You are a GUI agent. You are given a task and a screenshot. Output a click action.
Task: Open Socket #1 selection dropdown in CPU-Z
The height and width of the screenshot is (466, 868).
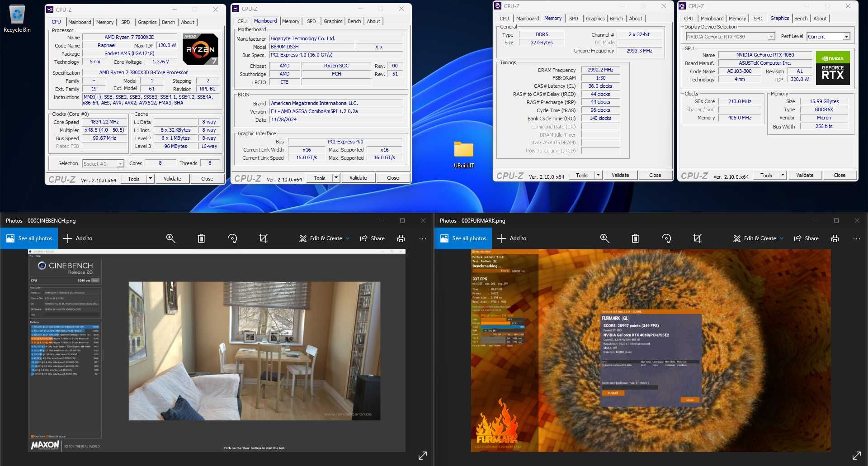click(x=104, y=163)
